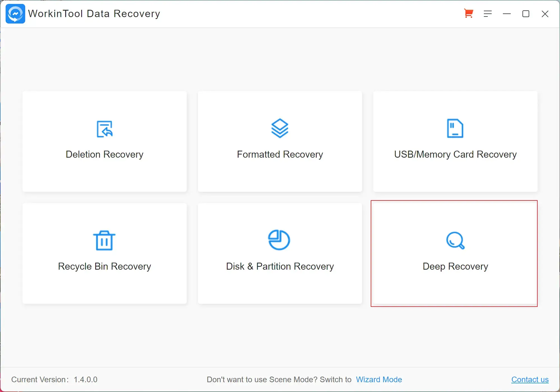Choose the Formatted Recovery text label

(x=280, y=154)
